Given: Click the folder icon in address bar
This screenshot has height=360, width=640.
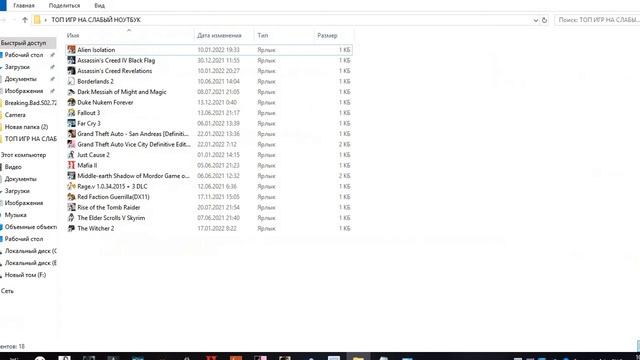Looking at the screenshot, I should (37, 20).
